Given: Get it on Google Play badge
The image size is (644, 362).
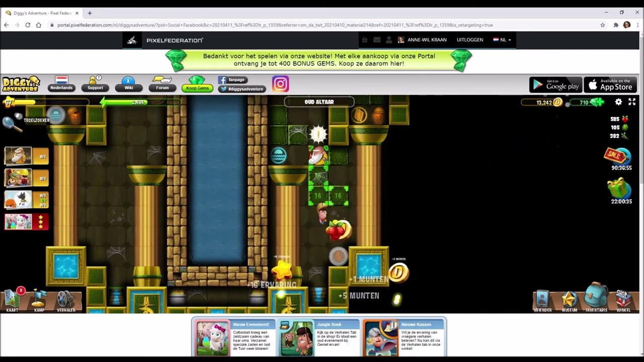Looking at the screenshot, I should click(555, 84).
